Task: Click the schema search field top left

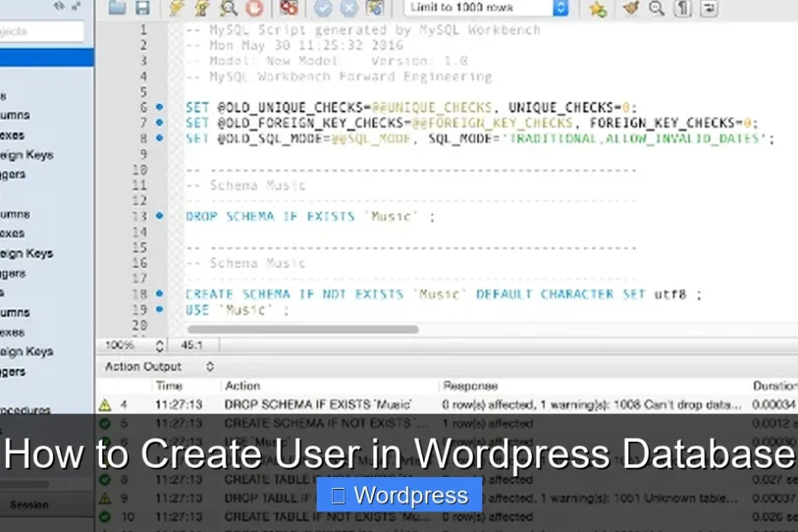Action: coord(43,31)
